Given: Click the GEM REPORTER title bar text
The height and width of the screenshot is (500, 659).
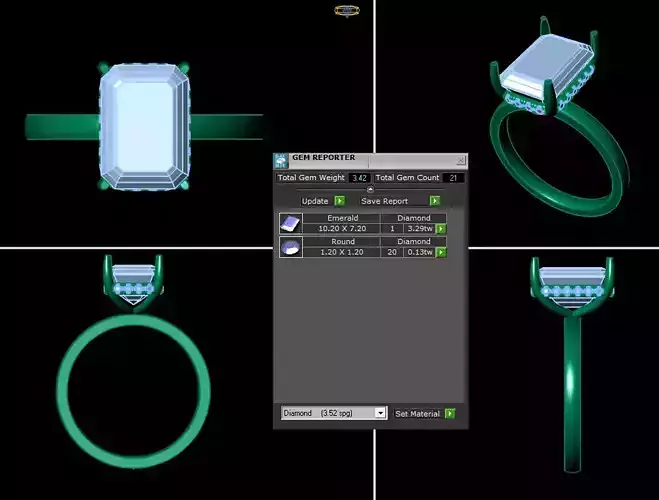Looking at the screenshot, I should pos(324,158).
